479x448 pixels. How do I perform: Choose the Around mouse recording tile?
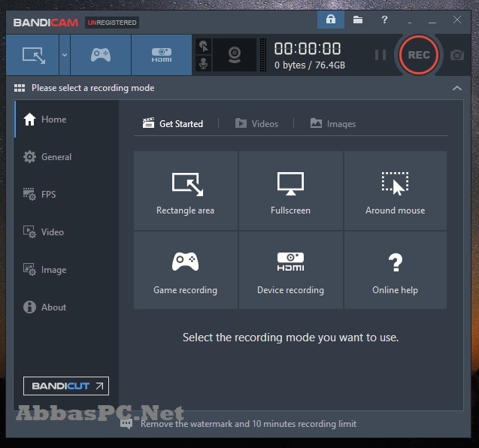click(x=396, y=191)
